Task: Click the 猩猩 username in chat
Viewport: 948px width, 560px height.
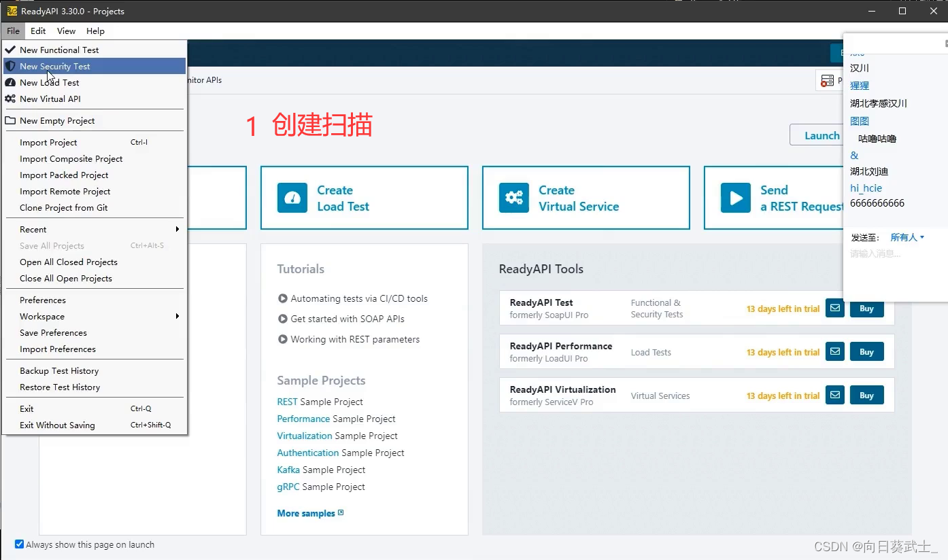Action: [860, 86]
